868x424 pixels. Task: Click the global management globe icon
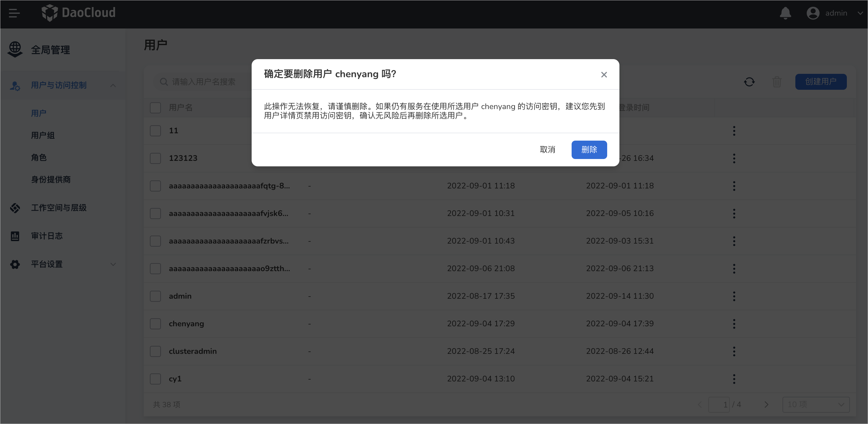15,50
